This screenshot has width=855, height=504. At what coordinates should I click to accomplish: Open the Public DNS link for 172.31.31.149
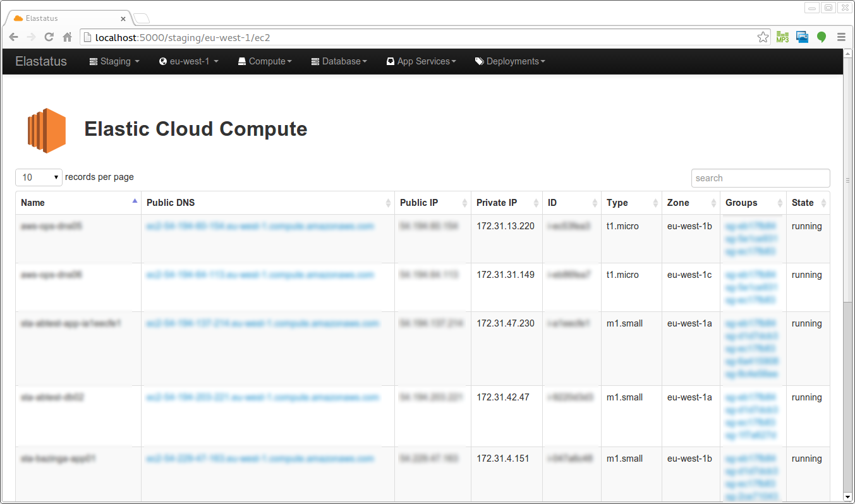tap(260, 275)
